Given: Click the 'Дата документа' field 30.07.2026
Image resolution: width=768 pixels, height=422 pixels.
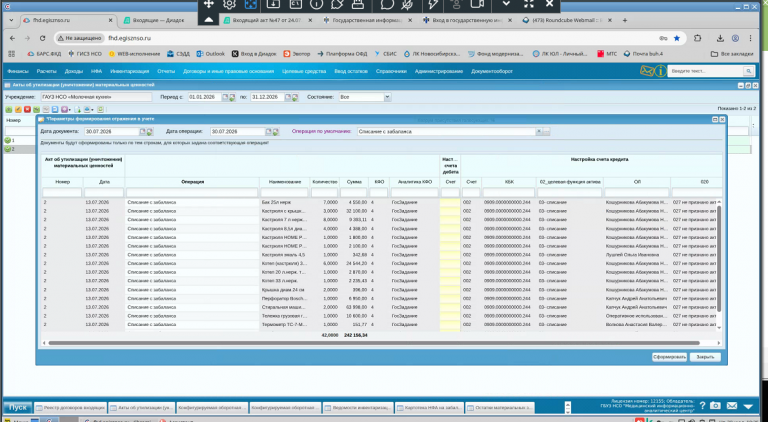Looking at the screenshot, I should click(x=112, y=132).
